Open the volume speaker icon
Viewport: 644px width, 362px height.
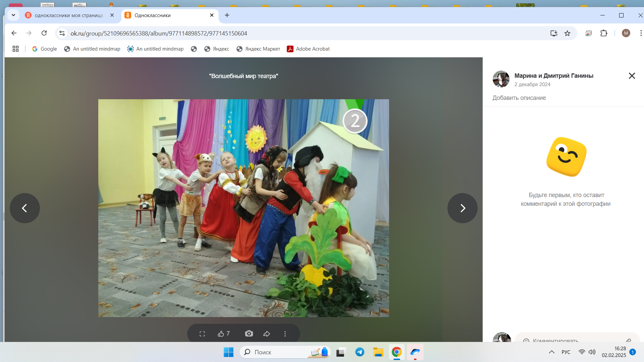(x=592, y=352)
